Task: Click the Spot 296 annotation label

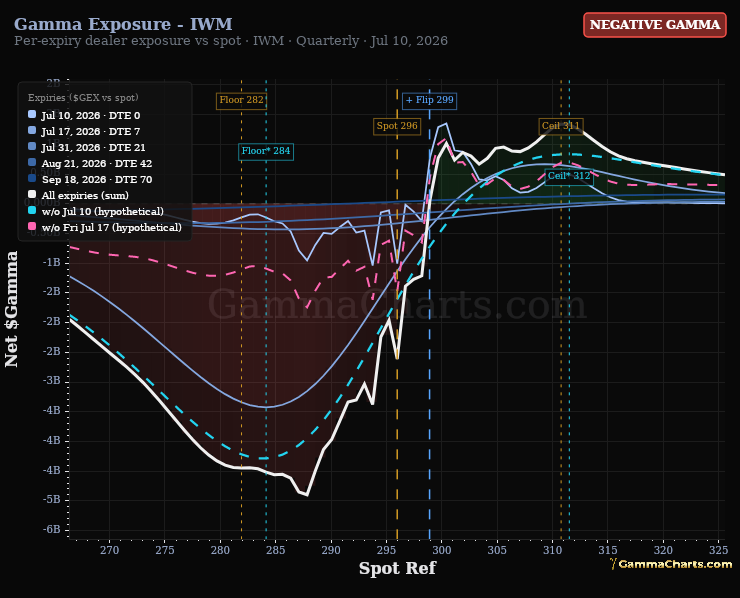Action: click(397, 126)
